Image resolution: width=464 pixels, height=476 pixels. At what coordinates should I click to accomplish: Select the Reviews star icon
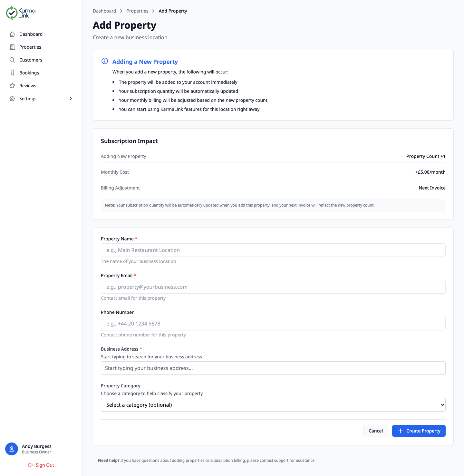(12, 85)
